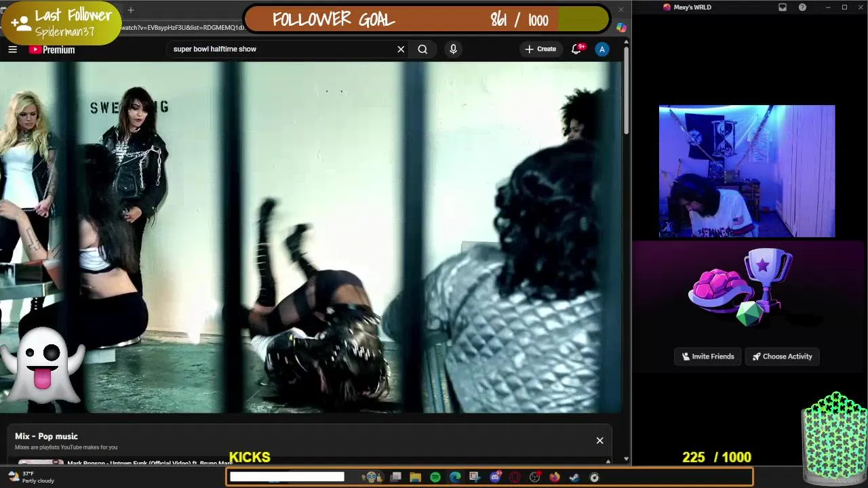The height and width of the screenshot is (488, 868).
Task: Select the Discord webcam video tile
Action: [747, 171]
